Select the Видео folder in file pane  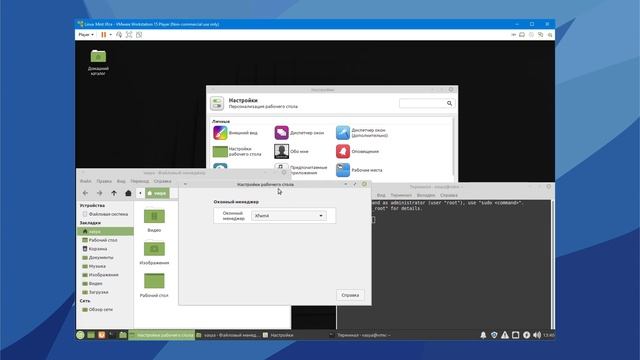[154, 220]
